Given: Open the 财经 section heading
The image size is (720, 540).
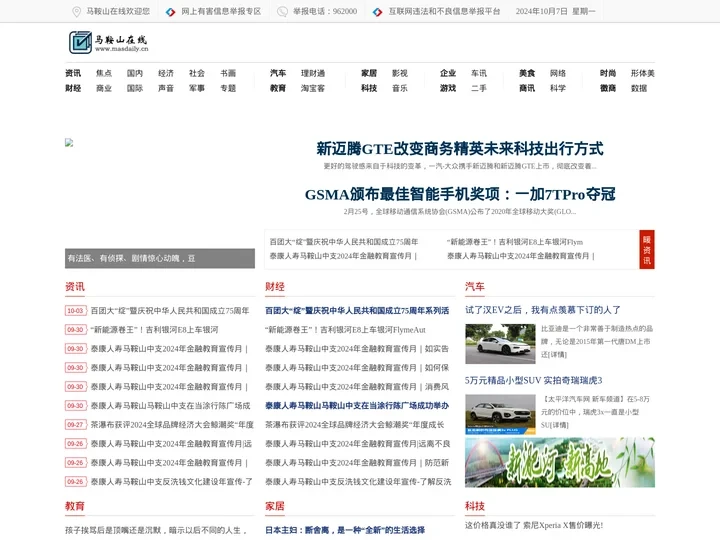Looking at the screenshot, I should pyautogui.click(x=275, y=287).
